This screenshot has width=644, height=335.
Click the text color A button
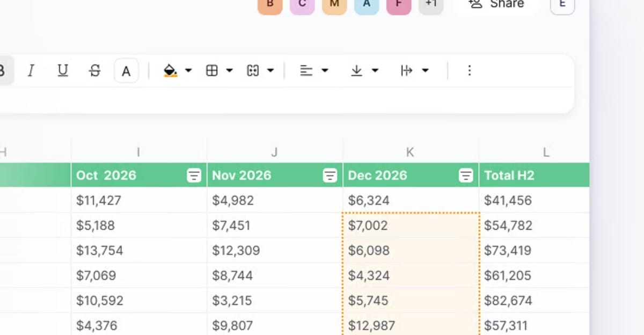[126, 71]
